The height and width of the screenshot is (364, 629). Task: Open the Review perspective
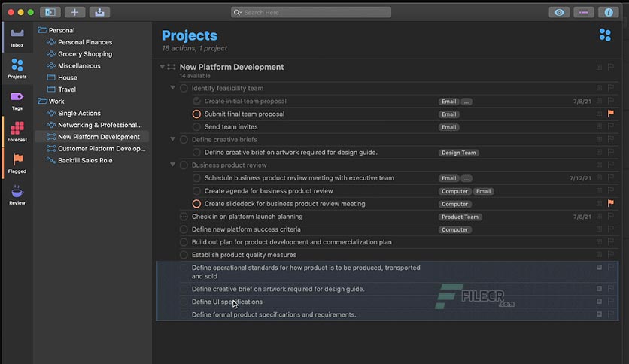17,196
